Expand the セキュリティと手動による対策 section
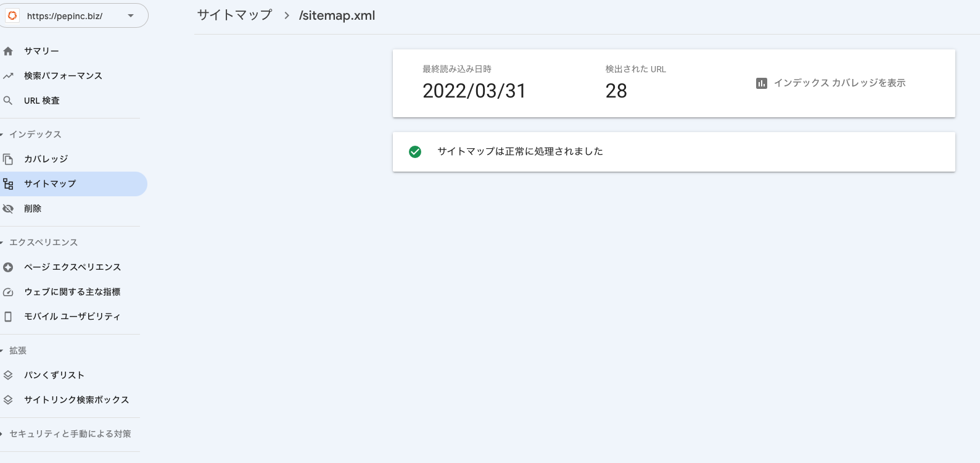 66,434
